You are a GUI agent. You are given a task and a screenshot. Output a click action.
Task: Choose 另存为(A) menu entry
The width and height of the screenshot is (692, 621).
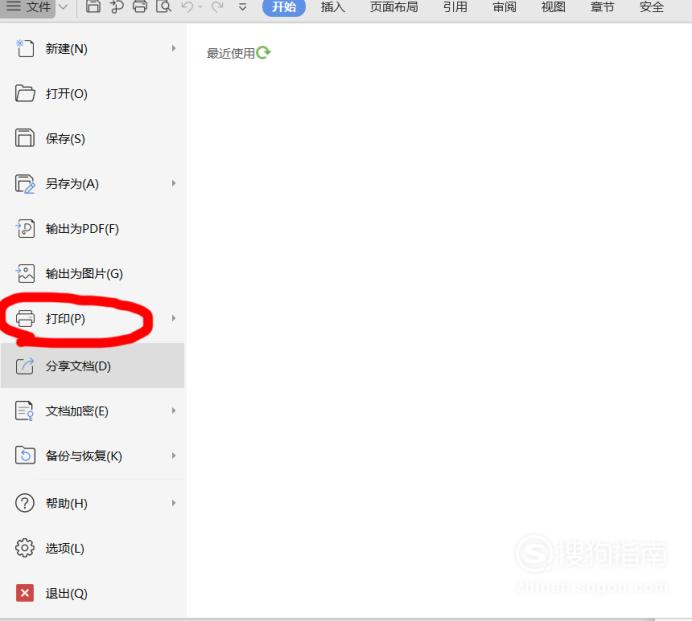click(93, 184)
